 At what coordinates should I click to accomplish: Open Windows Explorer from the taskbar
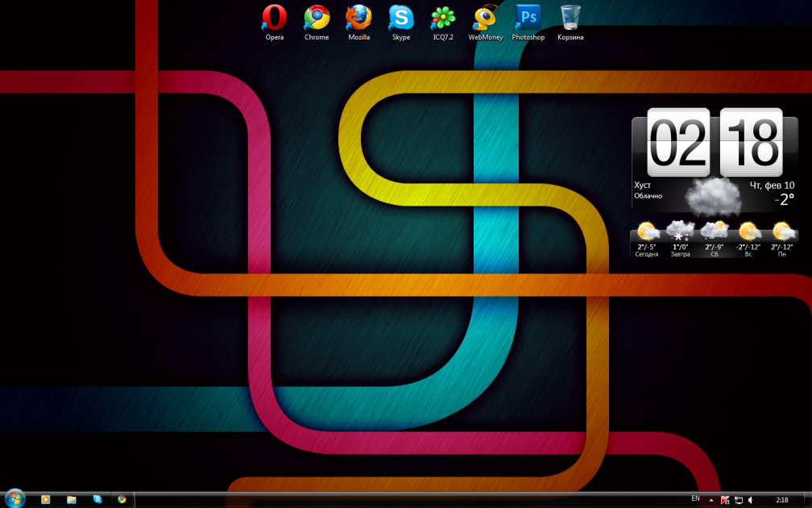[72, 500]
